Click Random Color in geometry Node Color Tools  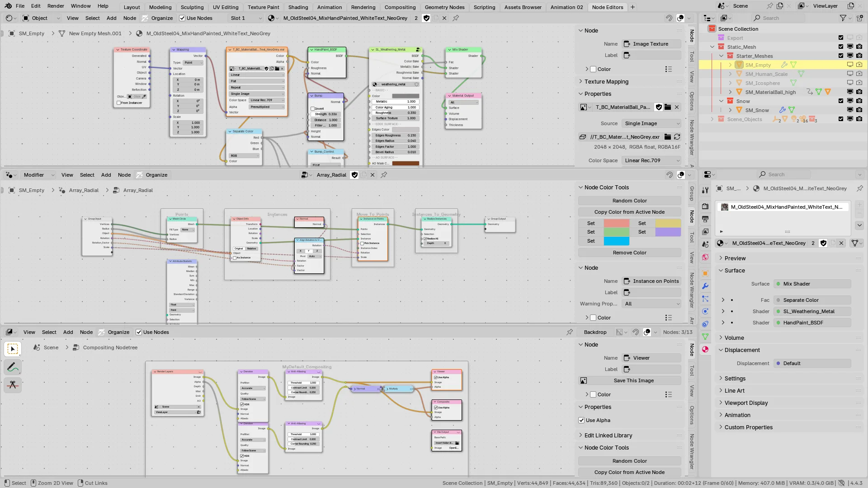(629, 201)
